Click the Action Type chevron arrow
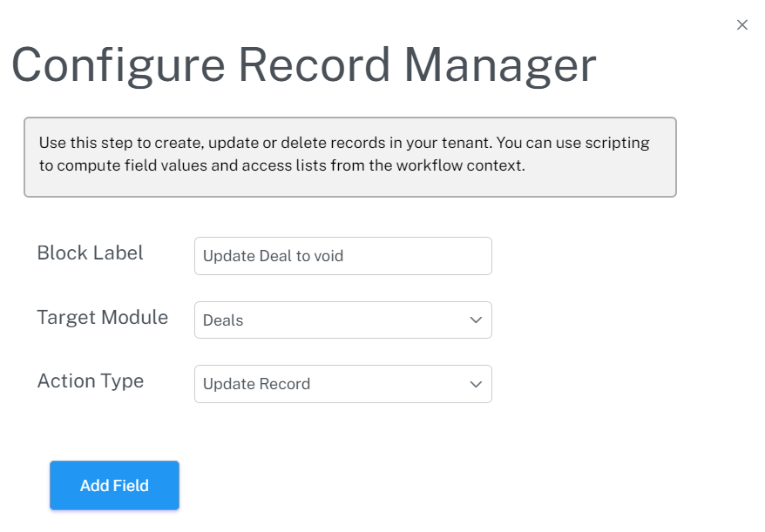 pos(476,384)
